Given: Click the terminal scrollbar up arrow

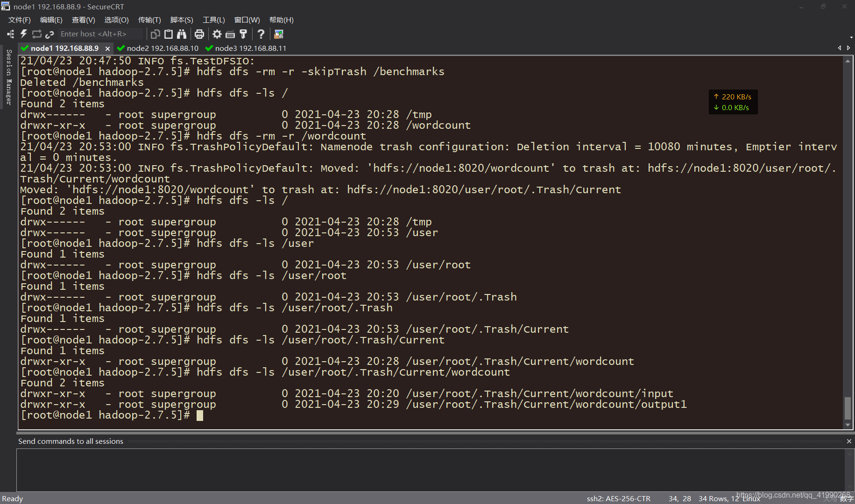Looking at the screenshot, I should point(848,61).
